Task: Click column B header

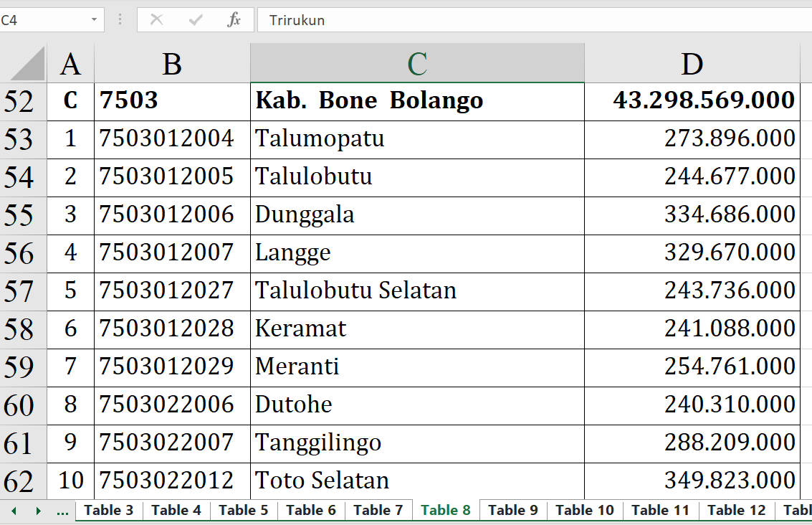Action: tap(172, 65)
